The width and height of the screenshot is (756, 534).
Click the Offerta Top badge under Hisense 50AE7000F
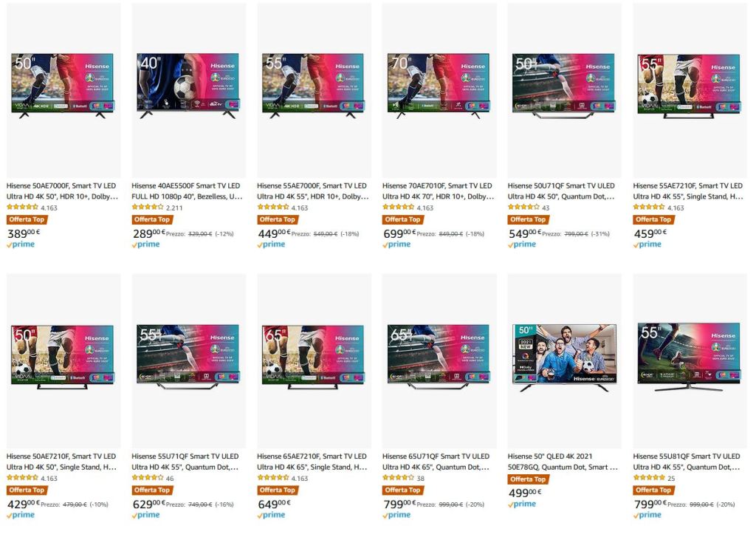click(28, 219)
